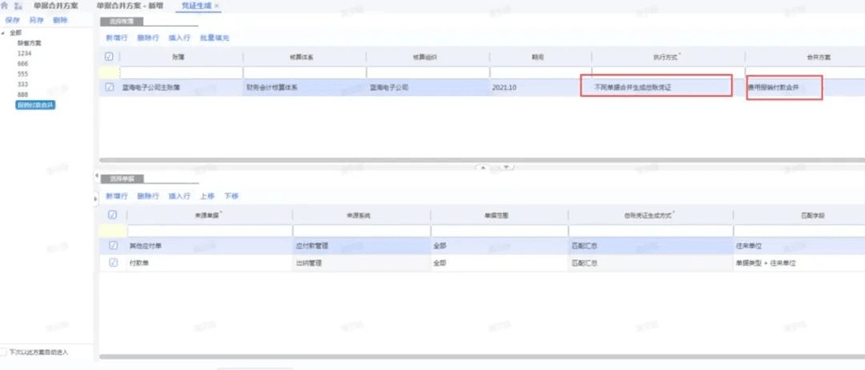Click the 付款单 source document cell
The height and width of the screenshot is (370, 865).
(210, 263)
